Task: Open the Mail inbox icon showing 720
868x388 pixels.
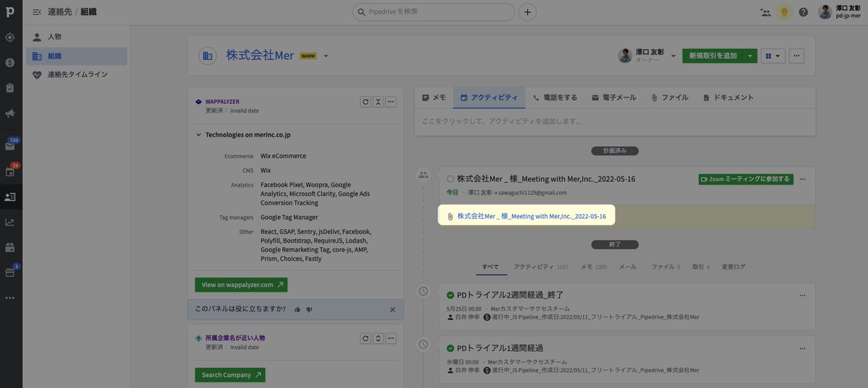Action: [10, 146]
